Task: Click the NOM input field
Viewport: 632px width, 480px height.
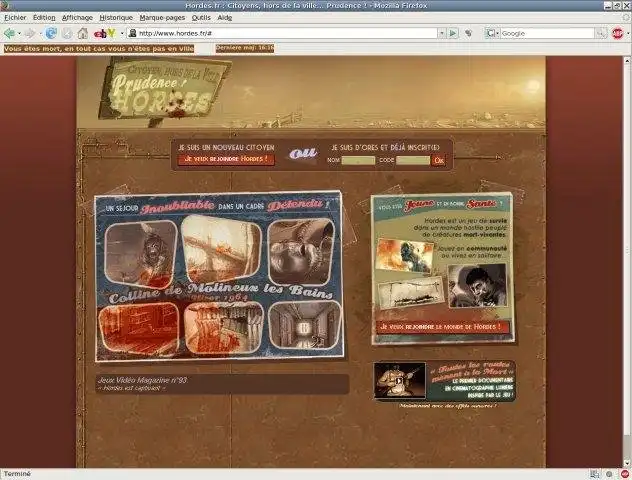Action: click(x=358, y=160)
